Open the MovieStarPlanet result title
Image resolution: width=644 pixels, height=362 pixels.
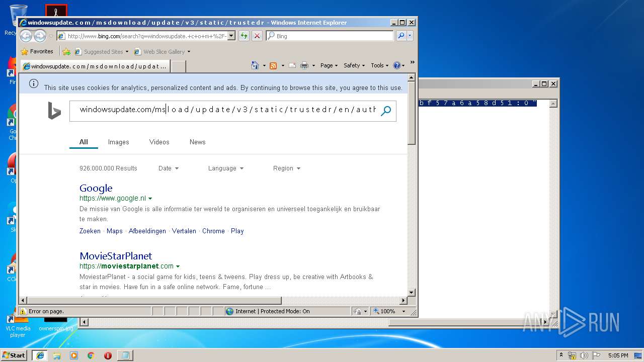point(116,256)
